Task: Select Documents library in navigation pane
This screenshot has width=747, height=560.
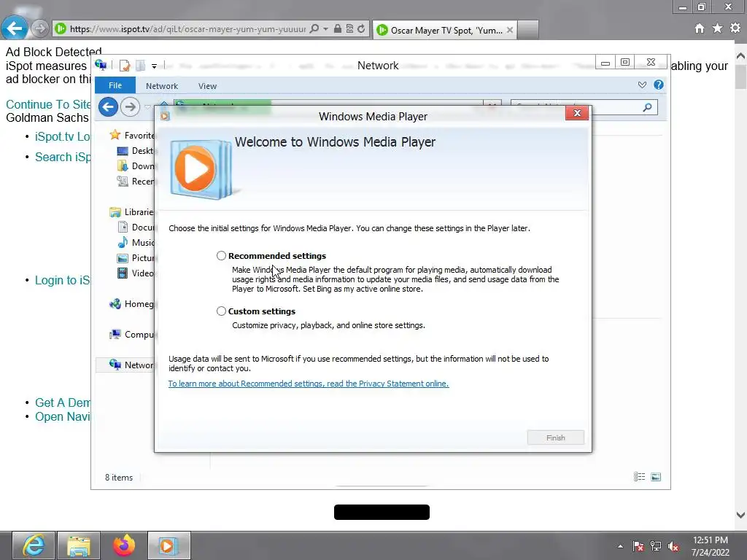Action: click(x=136, y=227)
